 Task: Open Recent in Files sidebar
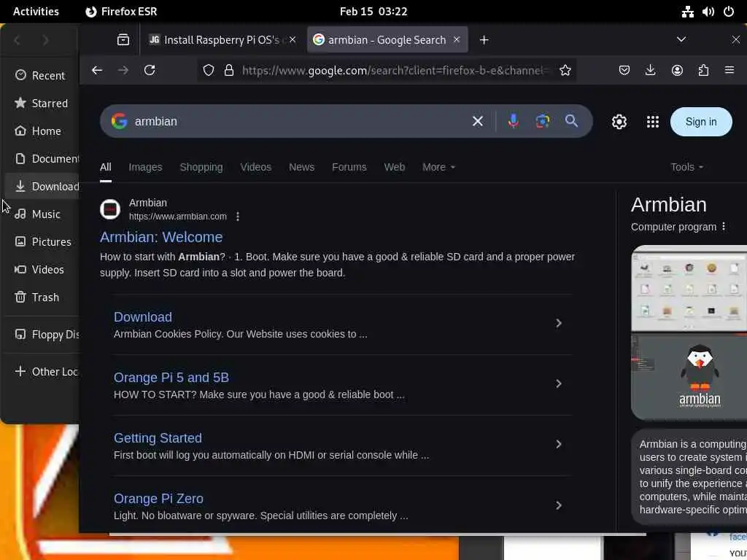click(x=41, y=75)
